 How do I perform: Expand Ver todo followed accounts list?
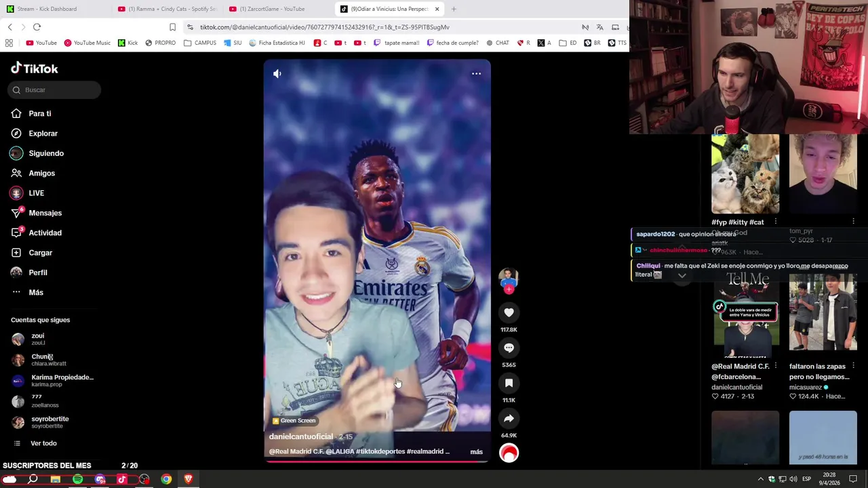click(43, 443)
